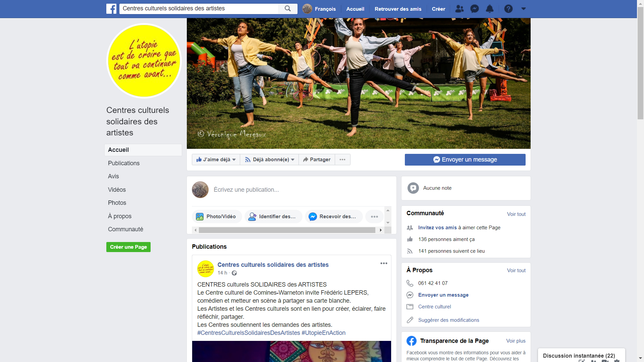Click the search magnifier icon
The image size is (644, 362).
[x=287, y=9]
